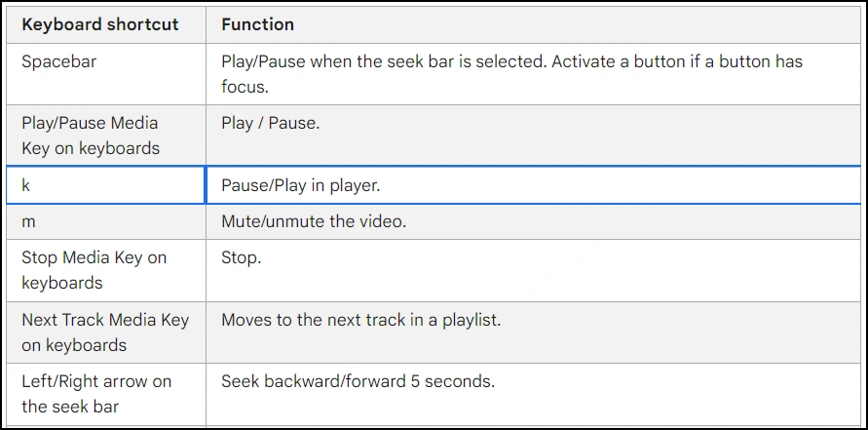This screenshot has height=430, width=868.
Task: Click the "Play / Pause." function cell
Action: tap(271, 124)
